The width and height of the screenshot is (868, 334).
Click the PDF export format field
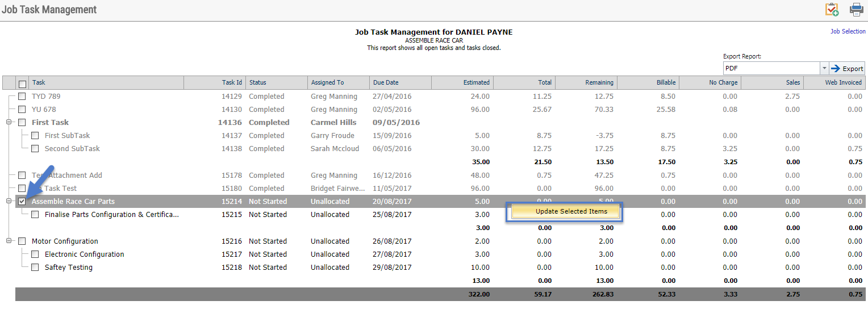point(771,68)
